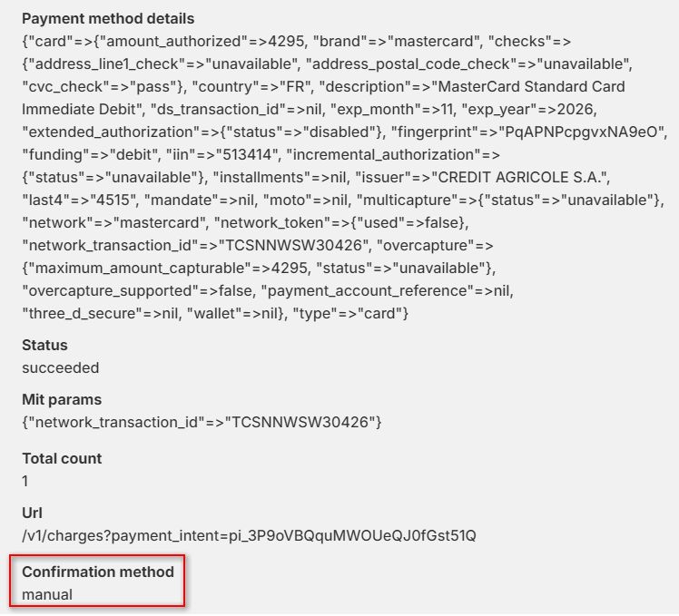Click the Total count value 1
Image resolution: width=679 pixels, height=616 pixels.
tap(25, 481)
